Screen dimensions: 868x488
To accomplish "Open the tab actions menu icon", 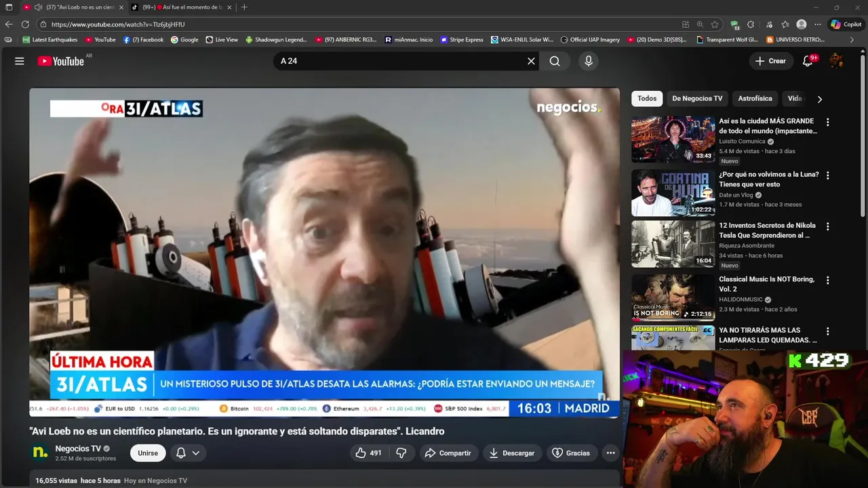I will click(x=9, y=7).
